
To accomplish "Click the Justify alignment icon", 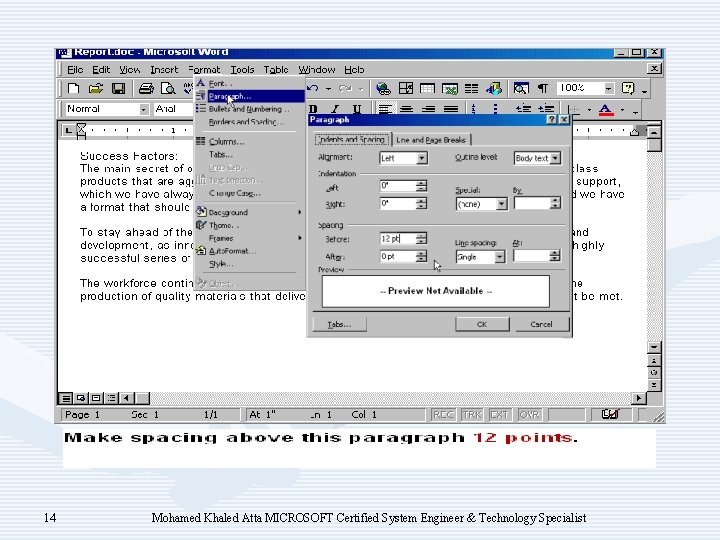I will [451, 109].
